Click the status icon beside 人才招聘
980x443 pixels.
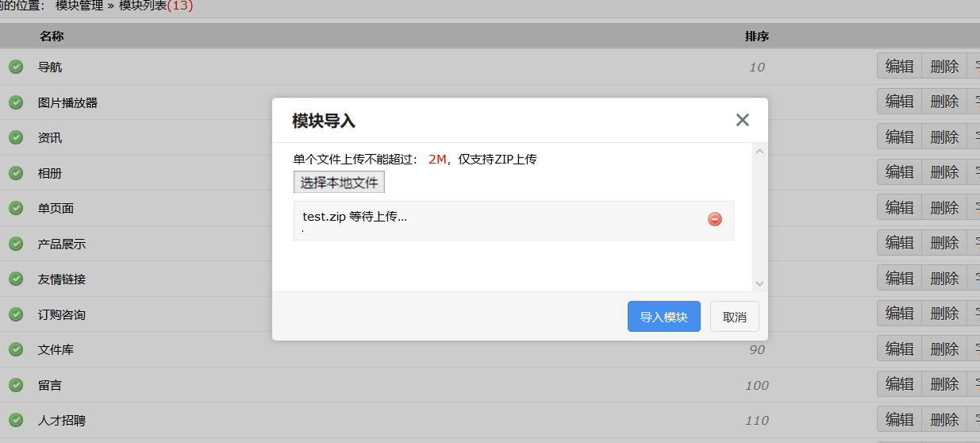16,420
